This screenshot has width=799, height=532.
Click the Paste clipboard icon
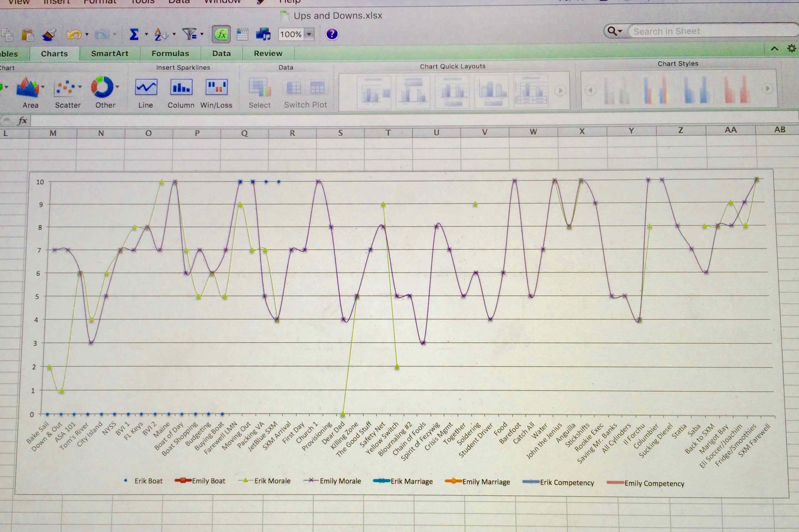pos(27,34)
